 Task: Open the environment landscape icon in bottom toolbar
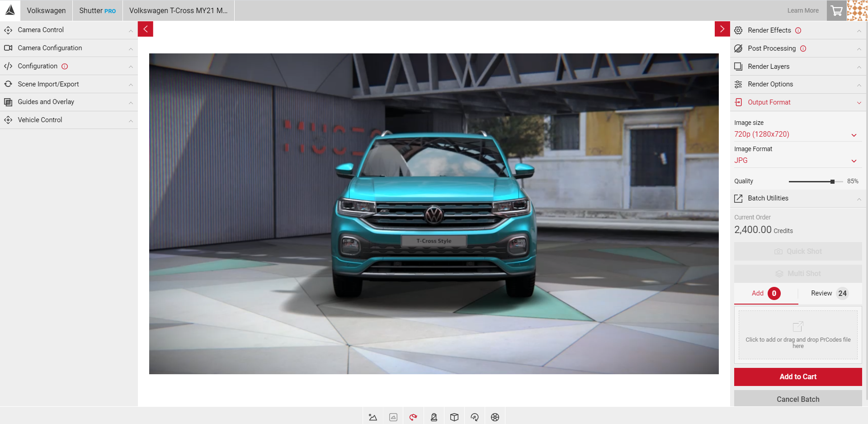373,417
